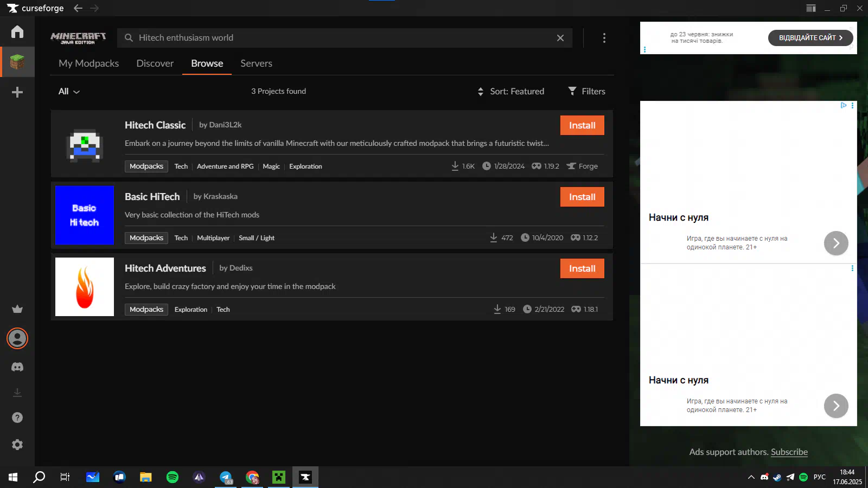Click Small / Light category tag
This screenshot has height=488, width=868.
(257, 238)
